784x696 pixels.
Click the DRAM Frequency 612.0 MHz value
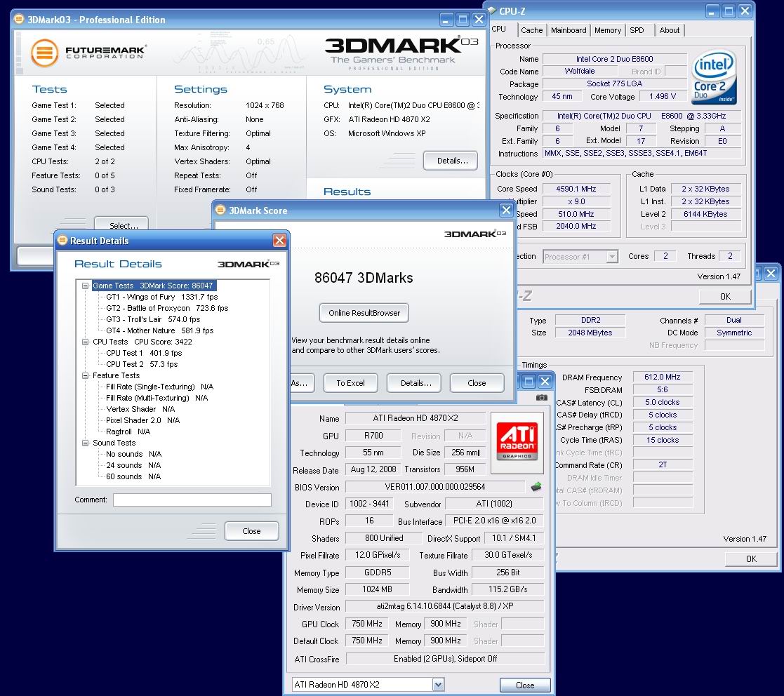point(662,377)
